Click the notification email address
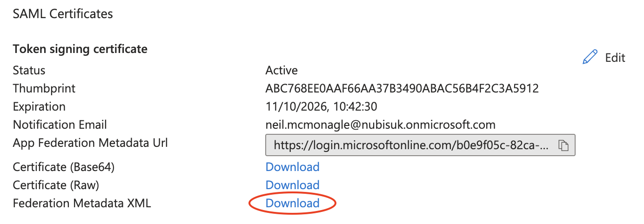This screenshot has width=644, height=224. (380, 125)
